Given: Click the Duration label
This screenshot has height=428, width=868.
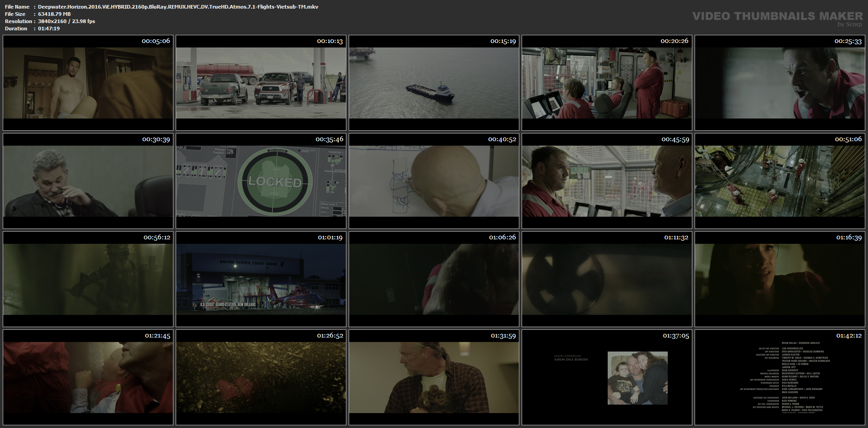Looking at the screenshot, I should [16, 29].
